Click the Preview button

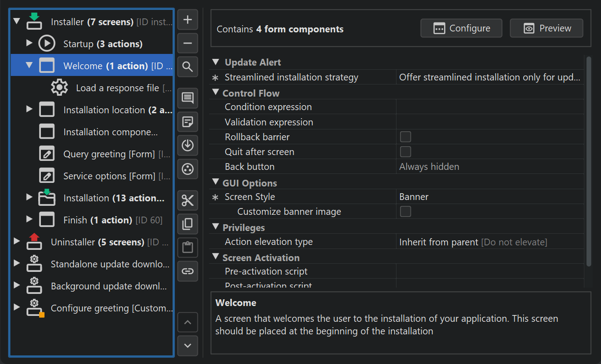546,28
